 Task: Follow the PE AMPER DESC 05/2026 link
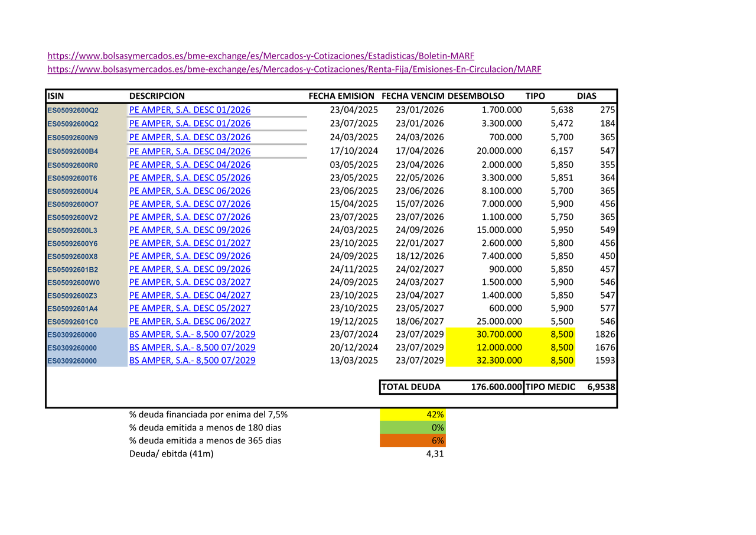(190, 178)
